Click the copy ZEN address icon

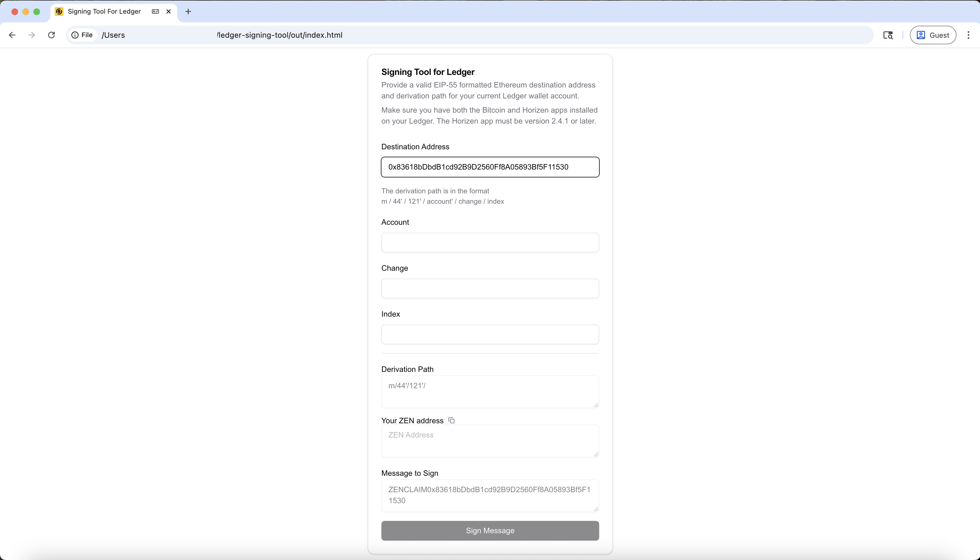(451, 420)
